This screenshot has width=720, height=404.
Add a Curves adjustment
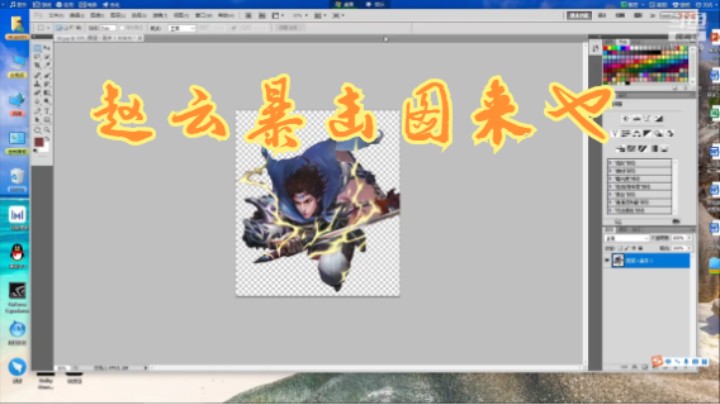click(x=647, y=118)
